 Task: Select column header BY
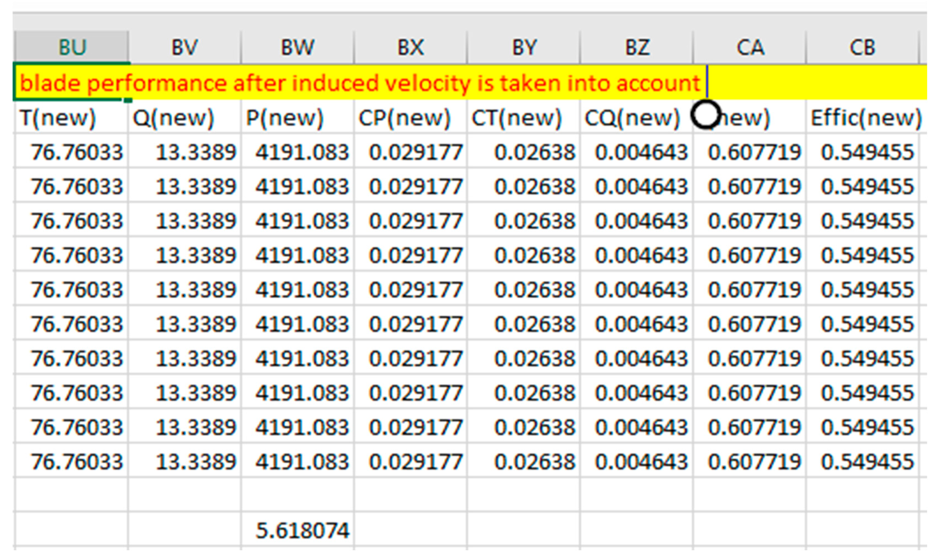[524, 47]
